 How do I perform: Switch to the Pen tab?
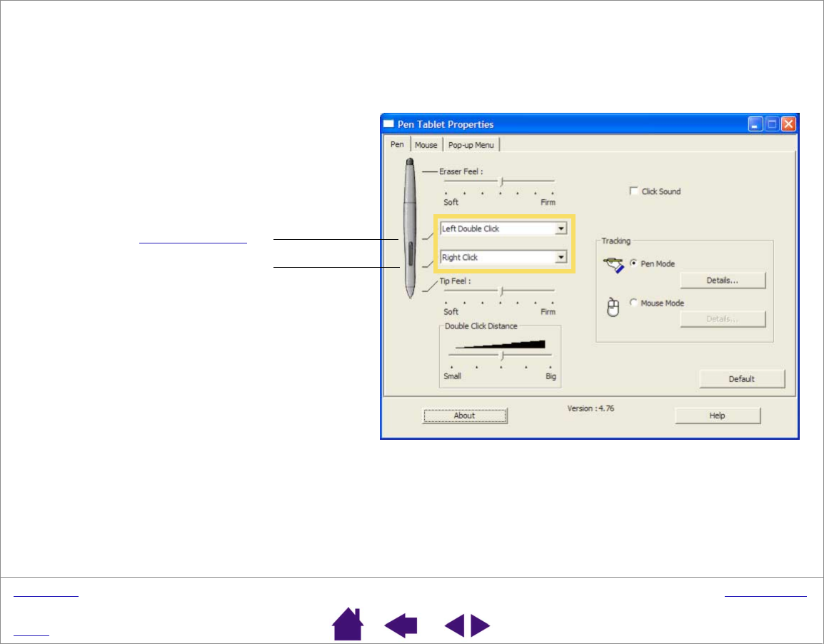point(397,144)
